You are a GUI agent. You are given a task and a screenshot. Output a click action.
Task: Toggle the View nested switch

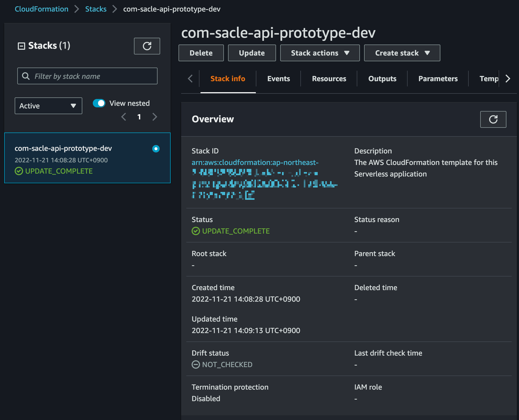tap(99, 103)
